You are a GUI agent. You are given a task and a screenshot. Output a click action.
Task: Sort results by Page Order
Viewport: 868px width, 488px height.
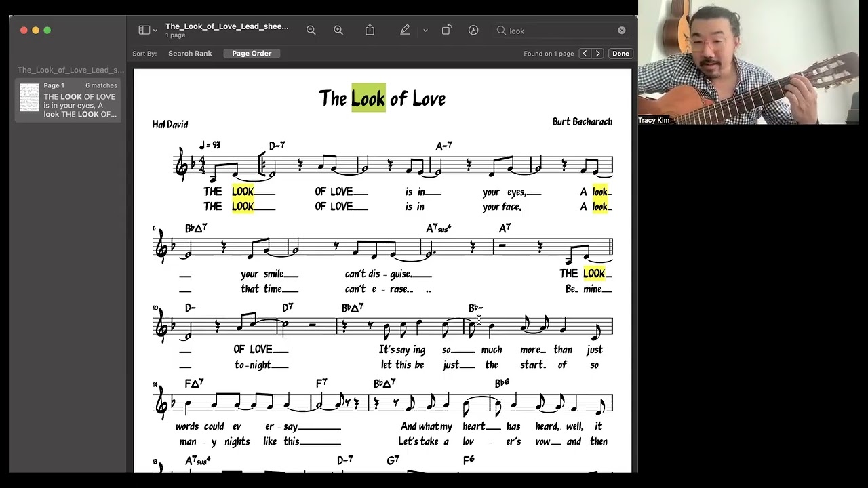[x=252, y=53]
